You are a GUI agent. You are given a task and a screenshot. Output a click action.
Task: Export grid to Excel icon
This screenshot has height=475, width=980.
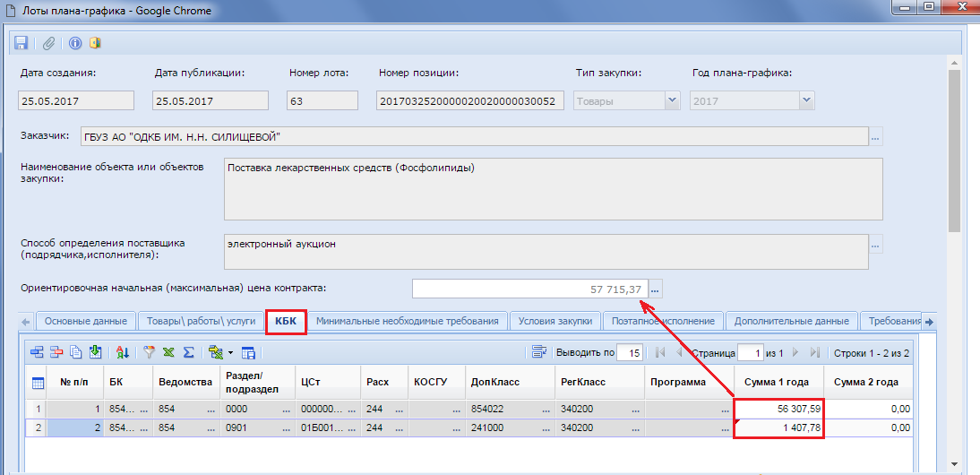click(x=168, y=352)
